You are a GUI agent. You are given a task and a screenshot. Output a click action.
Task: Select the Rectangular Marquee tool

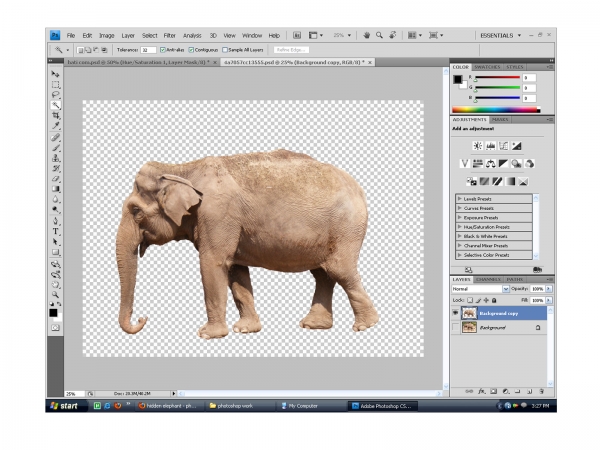point(55,84)
